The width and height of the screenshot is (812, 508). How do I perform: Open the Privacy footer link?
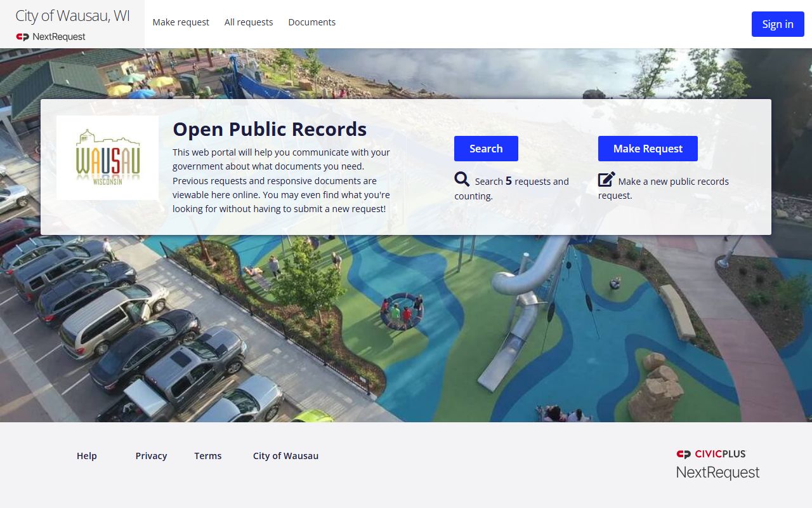[x=151, y=456]
